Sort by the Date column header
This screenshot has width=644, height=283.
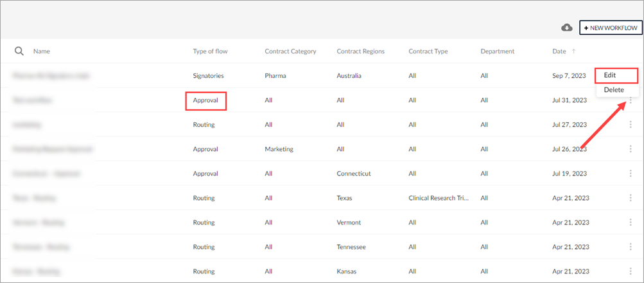pyautogui.click(x=559, y=51)
